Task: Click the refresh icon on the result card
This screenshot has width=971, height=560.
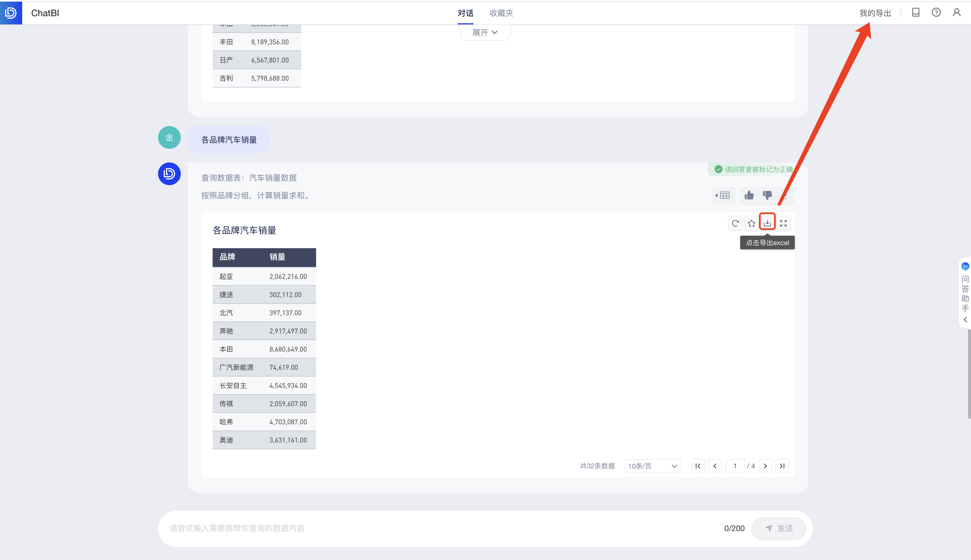Action: point(735,223)
